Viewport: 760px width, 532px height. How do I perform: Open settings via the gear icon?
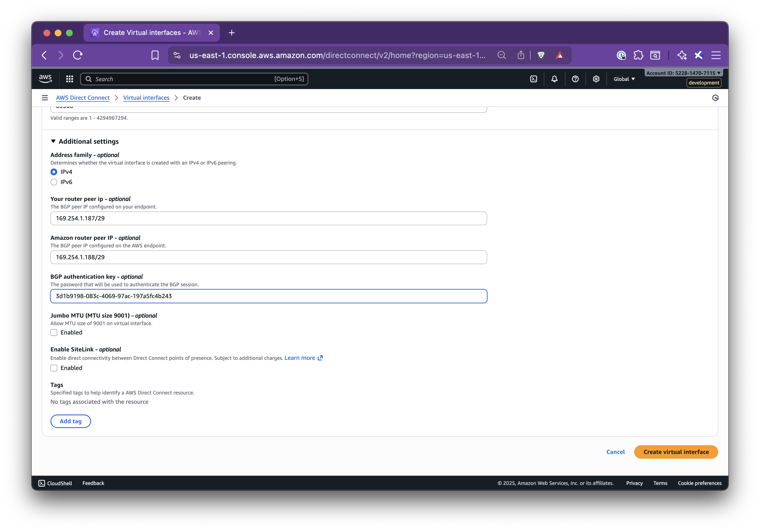596,79
